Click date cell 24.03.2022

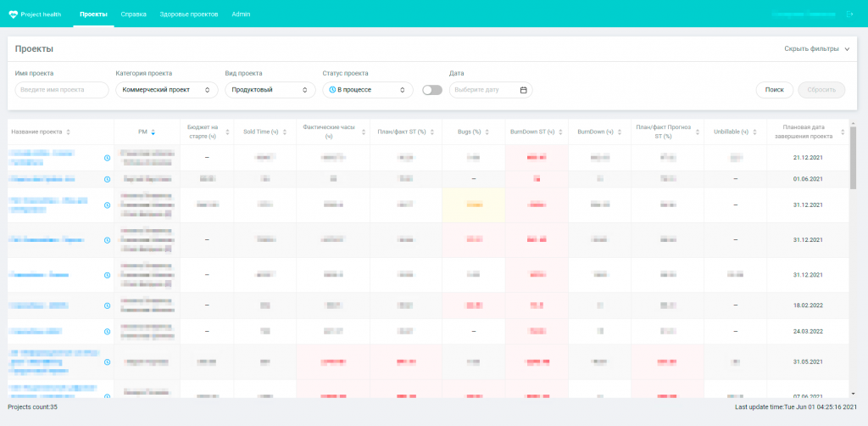click(808, 331)
